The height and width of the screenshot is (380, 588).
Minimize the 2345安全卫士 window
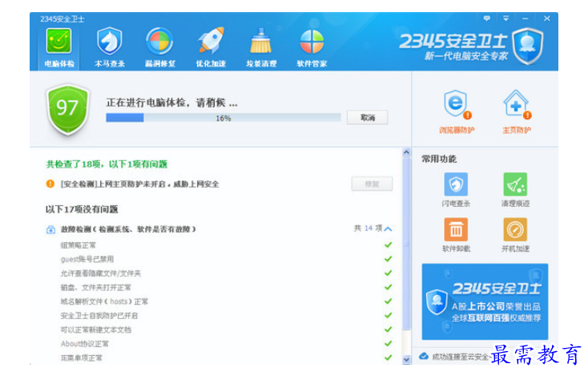526,18
